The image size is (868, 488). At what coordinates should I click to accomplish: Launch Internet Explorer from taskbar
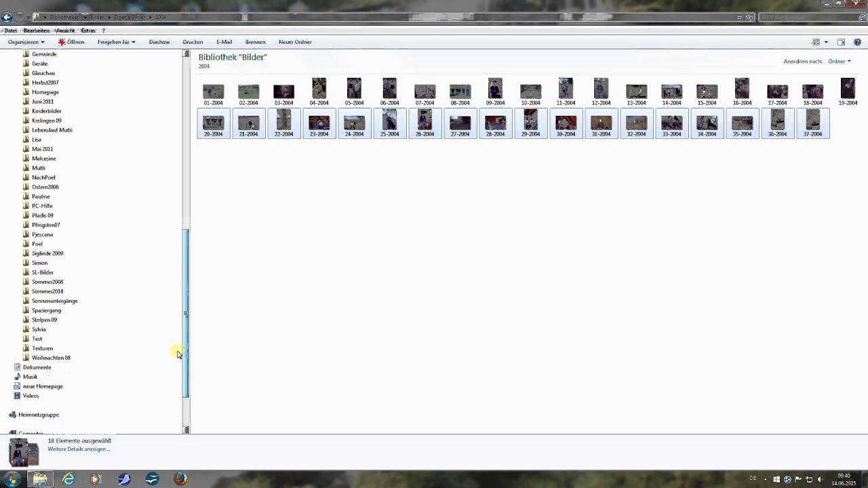[68, 479]
